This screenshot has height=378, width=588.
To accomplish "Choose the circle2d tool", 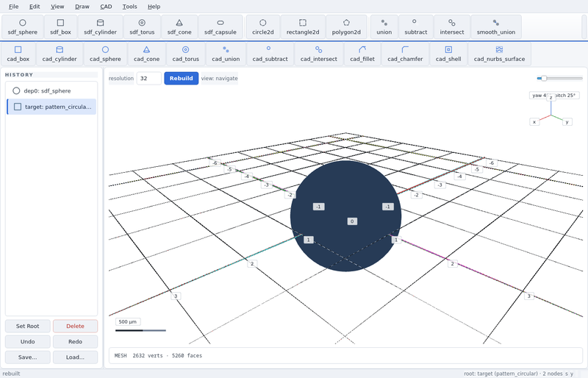I will pyautogui.click(x=263, y=27).
